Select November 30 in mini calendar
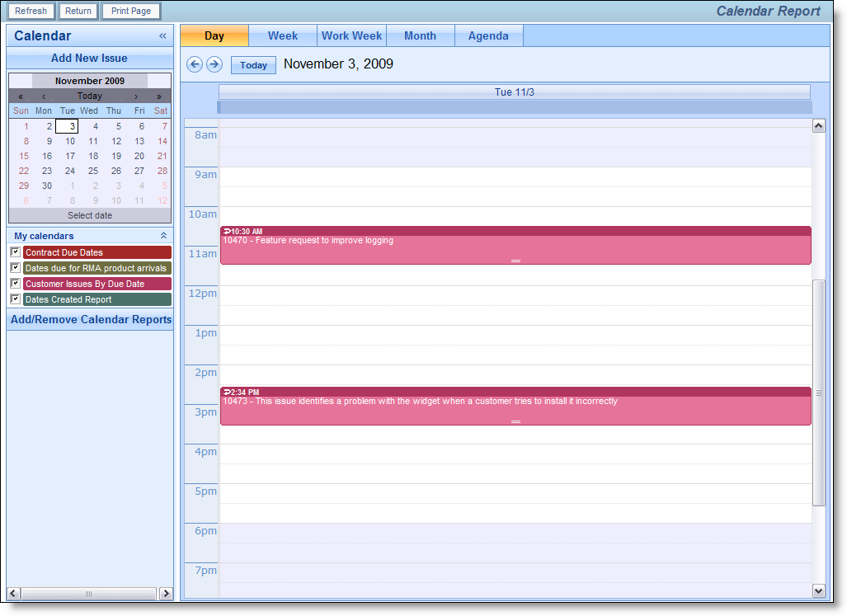 coord(47,186)
